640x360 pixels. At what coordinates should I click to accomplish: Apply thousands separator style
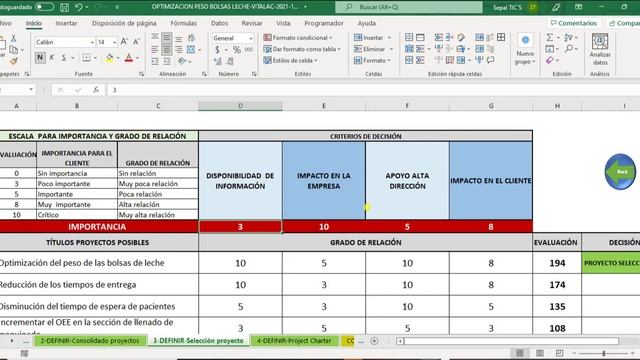(249, 50)
